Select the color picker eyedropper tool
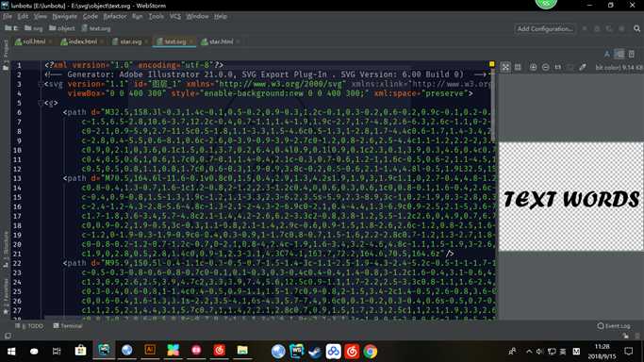This screenshot has width=644, height=362. click(x=583, y=67)
